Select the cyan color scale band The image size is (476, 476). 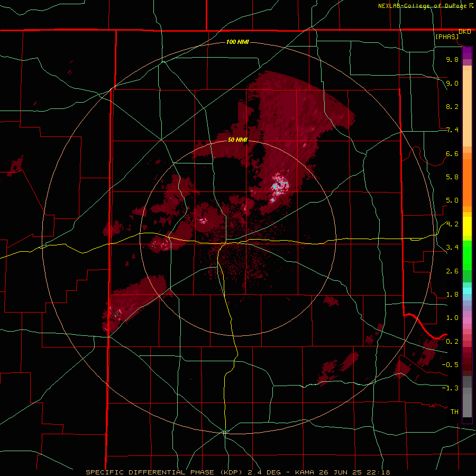tap(467, 291)
